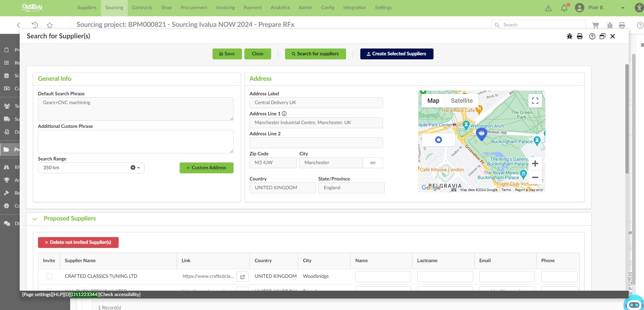Click the Page settings link

(x=37, y=294)
